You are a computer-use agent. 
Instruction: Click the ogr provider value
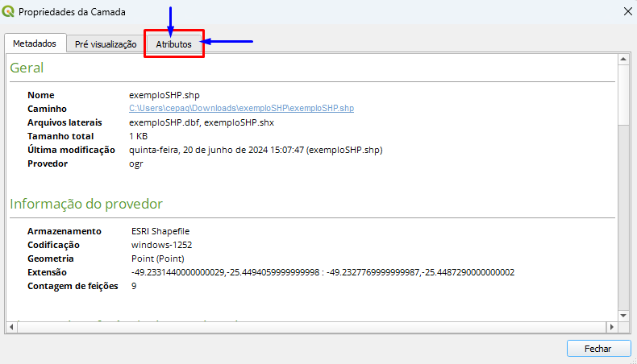click(136, 164)
